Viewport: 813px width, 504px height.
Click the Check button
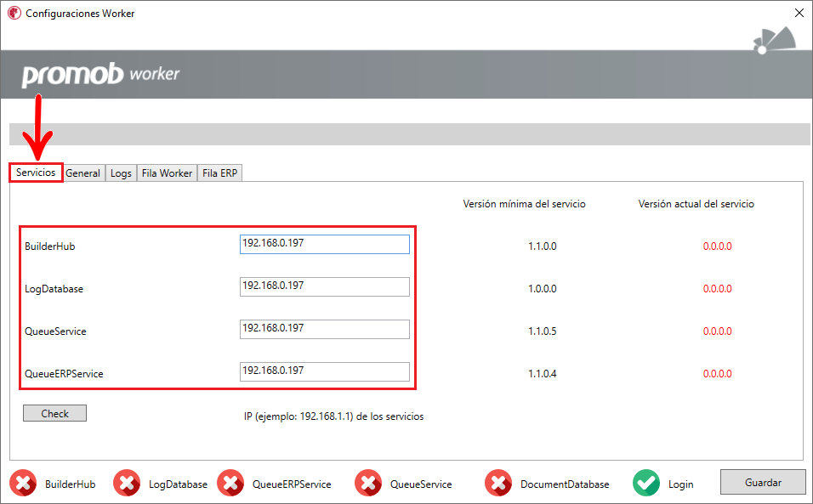(x=55, y=413)
